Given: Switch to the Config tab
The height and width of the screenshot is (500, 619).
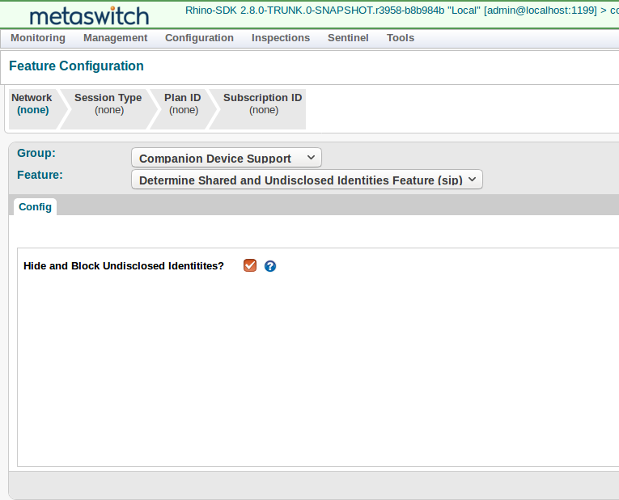Looking at the screenshot, I should click(35, 207).
